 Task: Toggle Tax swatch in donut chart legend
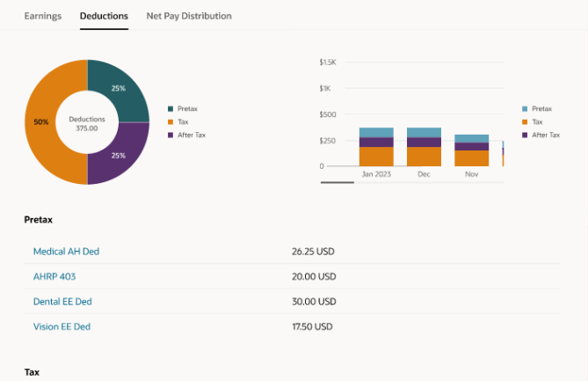pos(171,122)
